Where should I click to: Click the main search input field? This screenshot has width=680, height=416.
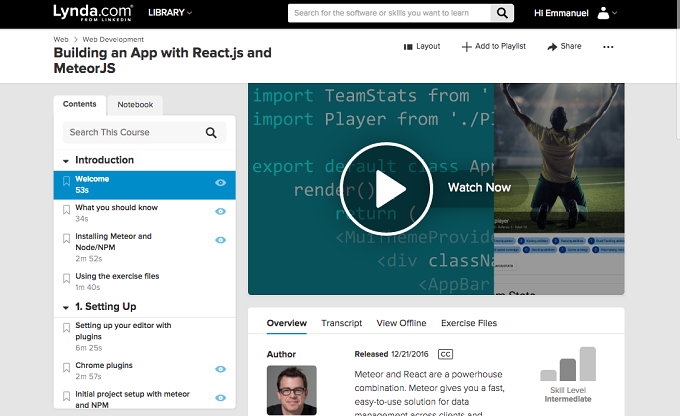[389, 13]
